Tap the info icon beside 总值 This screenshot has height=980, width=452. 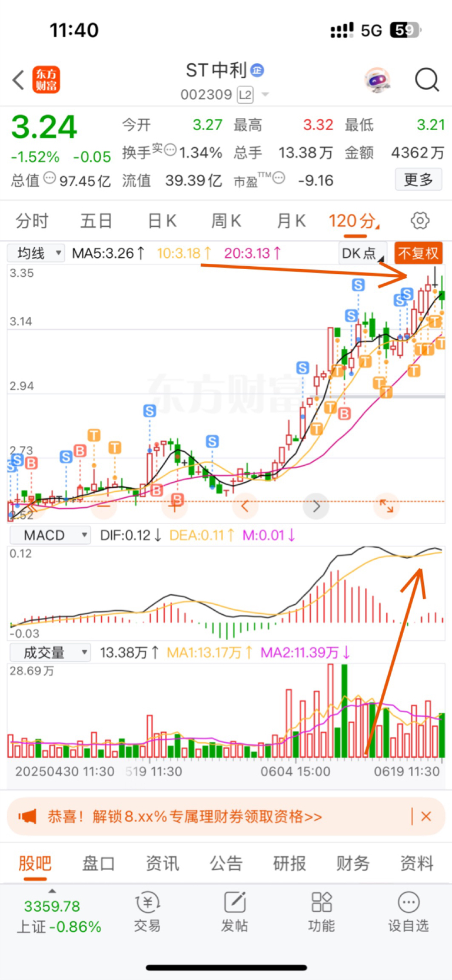(50, 177)
